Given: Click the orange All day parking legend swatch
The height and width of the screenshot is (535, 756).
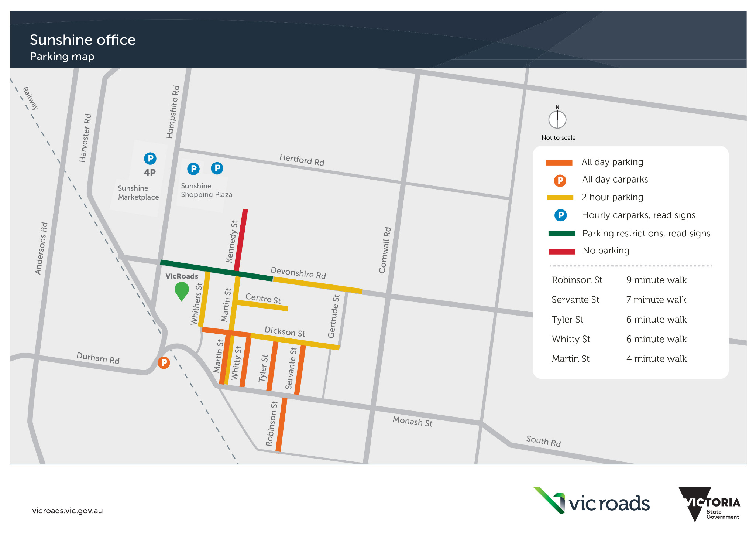Looking at the screenshot, I should [x=559, y=163].
